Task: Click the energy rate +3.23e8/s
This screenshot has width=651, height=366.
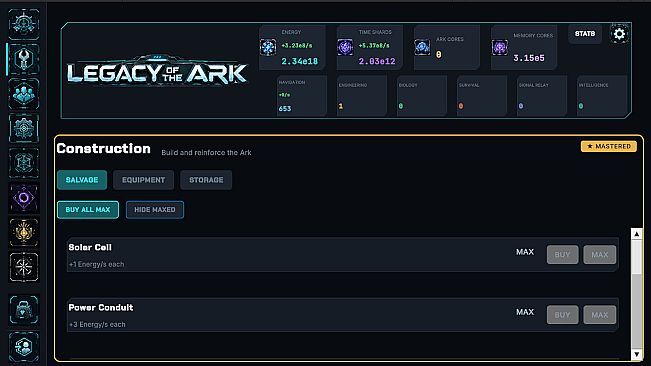Action: tap(297, 46)
